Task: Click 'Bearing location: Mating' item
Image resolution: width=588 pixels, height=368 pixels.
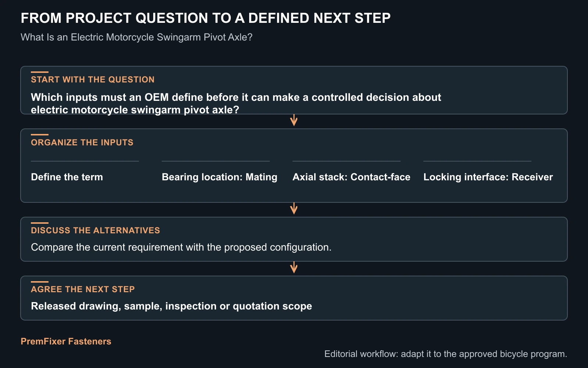Action: [x=219, y=177]
